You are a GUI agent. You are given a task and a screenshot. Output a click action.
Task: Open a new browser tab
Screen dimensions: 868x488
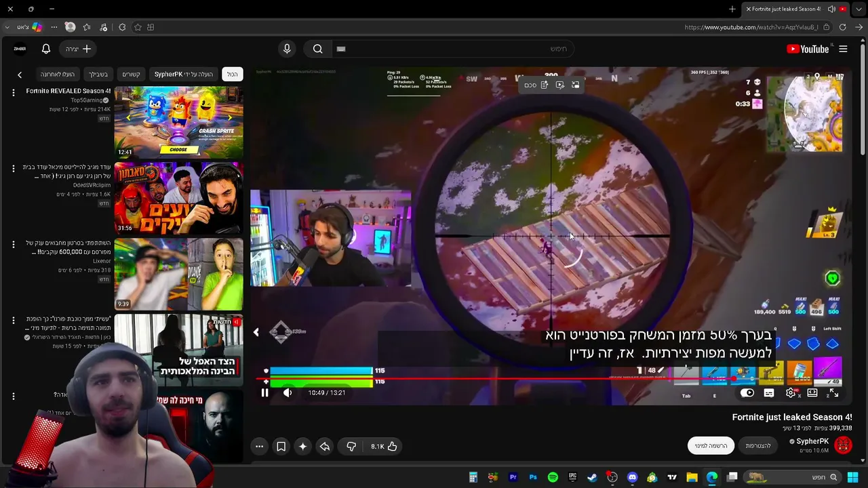coord(732,9)
